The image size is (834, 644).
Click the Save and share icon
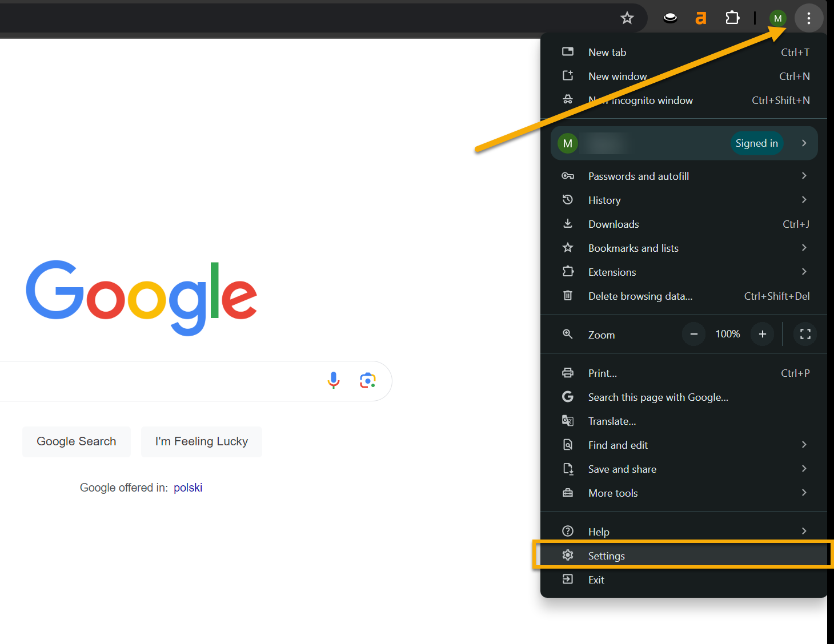tap(568, 468)
